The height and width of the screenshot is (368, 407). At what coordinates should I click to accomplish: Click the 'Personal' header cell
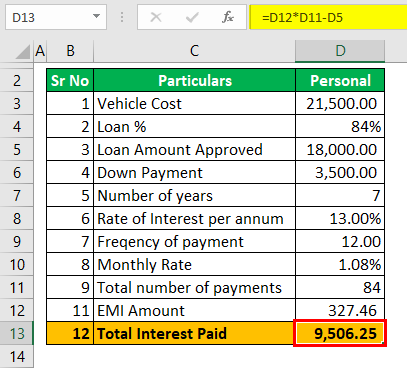pos(340,80)
